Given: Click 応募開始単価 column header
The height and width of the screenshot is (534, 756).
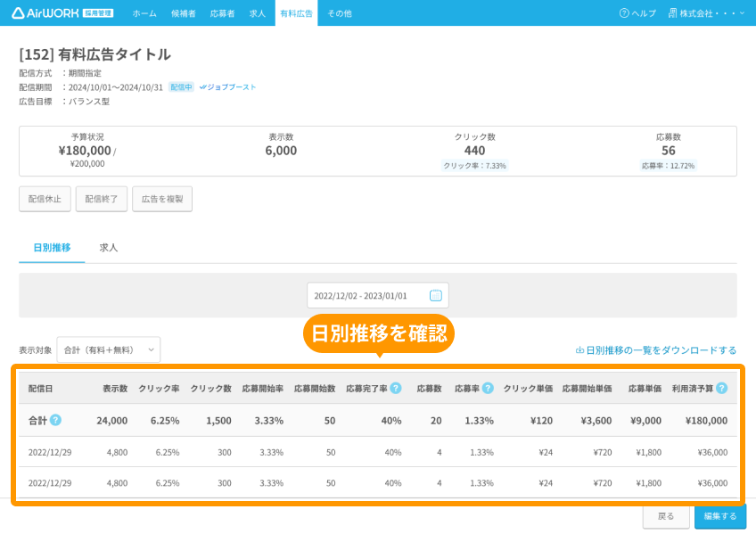Looking at the screenshot, I should click(587, 389).
